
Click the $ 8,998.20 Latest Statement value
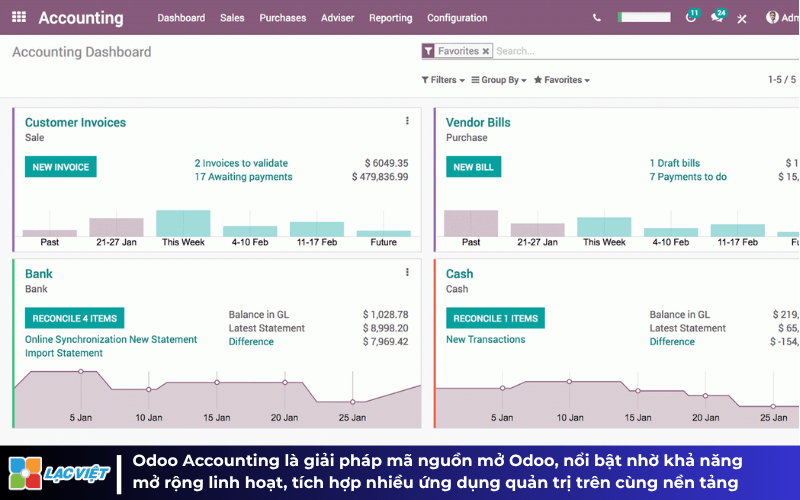pyautogui.click(x=385, y=328)
